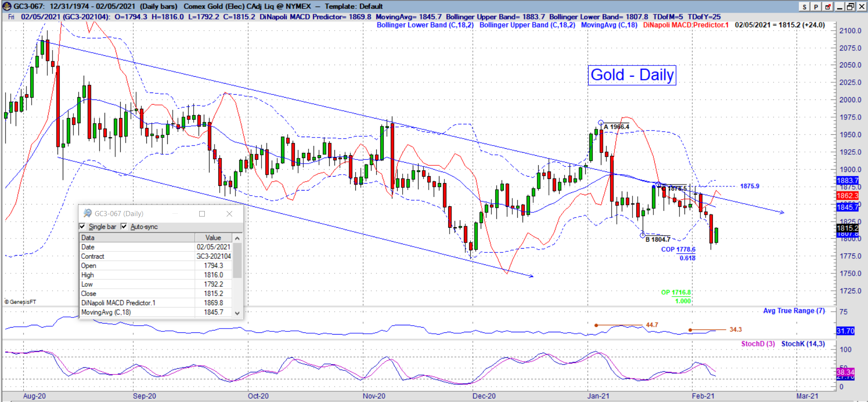Maximize the GC3-067 (Daily) data window
Image resolution: width=868 pixels, height=402 pixels.
click(202, 214)
